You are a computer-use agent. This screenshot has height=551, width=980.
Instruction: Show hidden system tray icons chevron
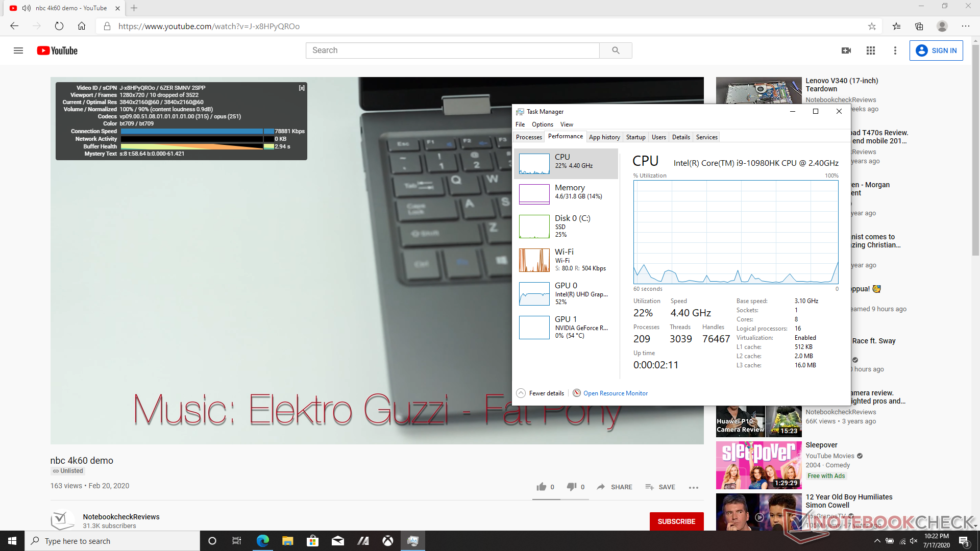click(877, 541)
